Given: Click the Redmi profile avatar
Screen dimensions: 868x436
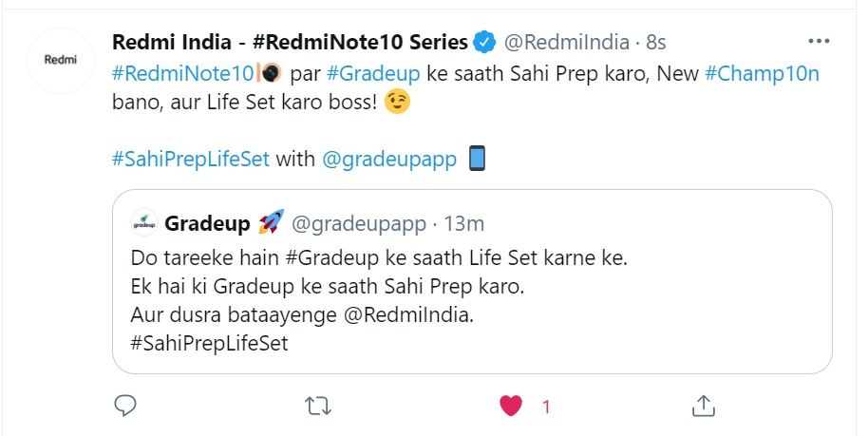Looking at the screenshot, I should coord(62,59).
